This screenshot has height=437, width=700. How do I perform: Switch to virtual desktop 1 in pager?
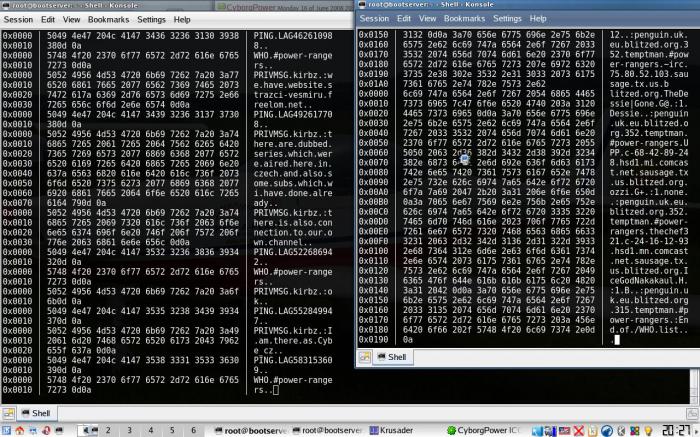click(x=88, y=430)
